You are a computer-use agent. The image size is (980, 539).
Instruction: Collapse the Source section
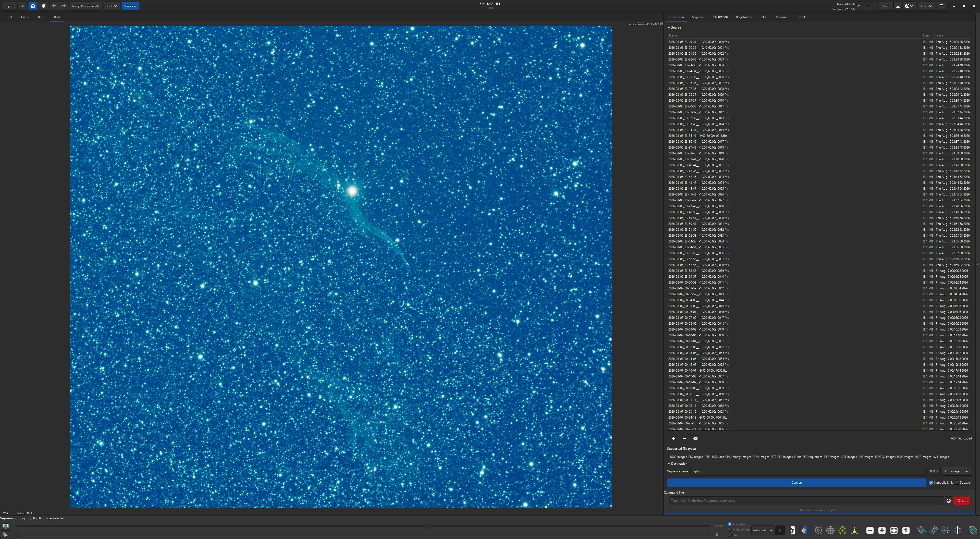click(674, 27)
